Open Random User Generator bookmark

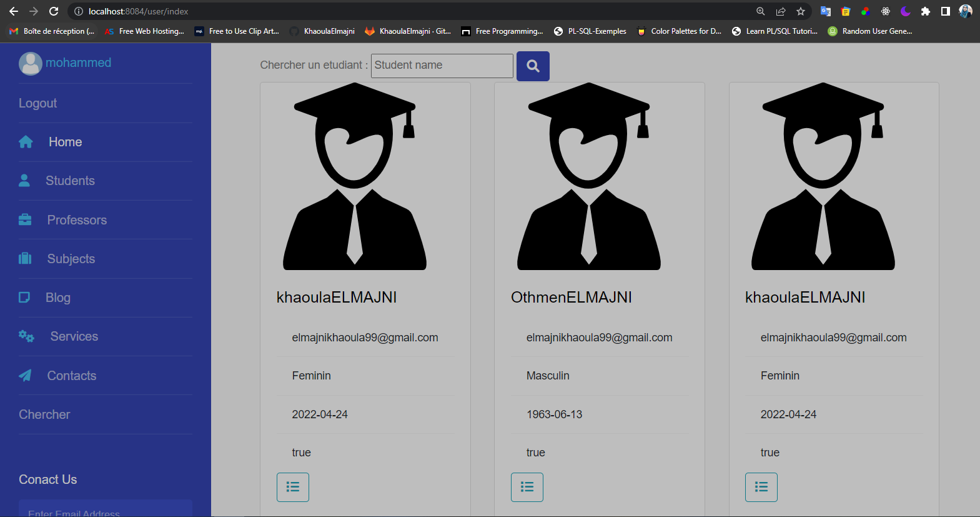(x=870, y=31)
